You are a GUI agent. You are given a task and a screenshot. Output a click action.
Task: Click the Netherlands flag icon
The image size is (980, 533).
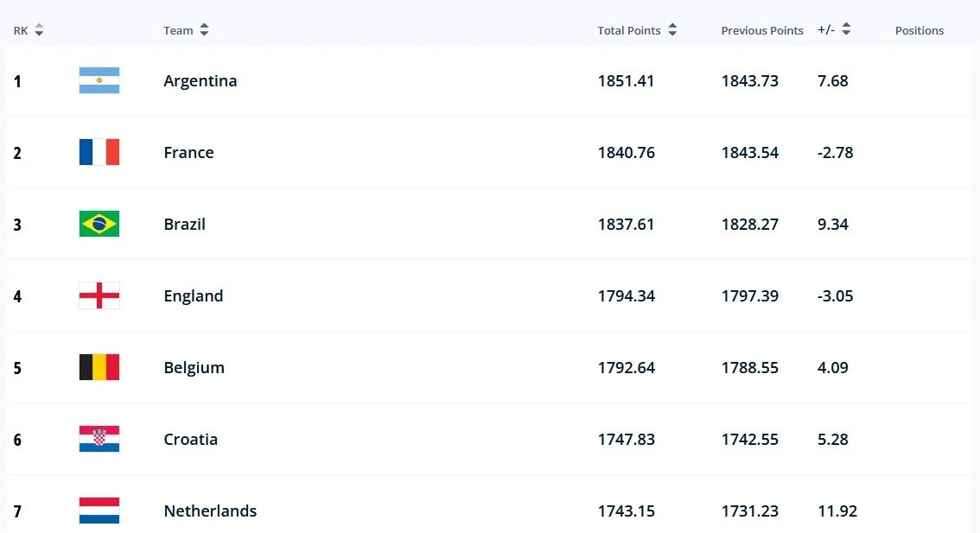(x=99, y=511)
